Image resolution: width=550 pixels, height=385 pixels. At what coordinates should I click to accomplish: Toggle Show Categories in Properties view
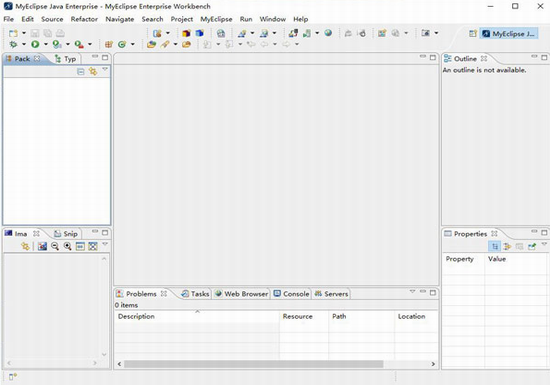[495, 246]
